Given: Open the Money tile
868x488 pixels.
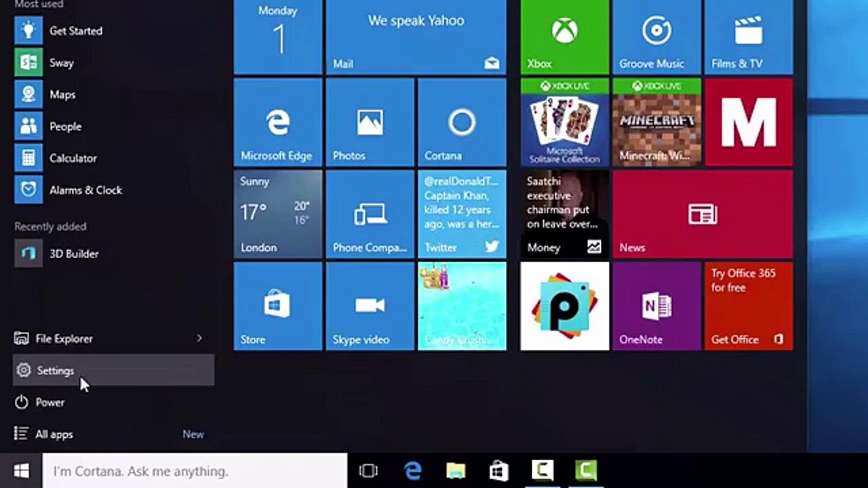Looking at the screenshot, I should tap(565, 214).
